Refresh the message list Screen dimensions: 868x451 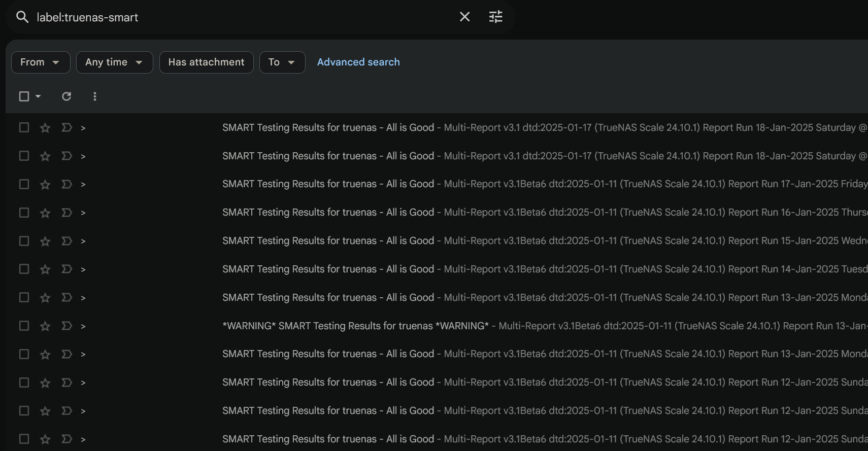pos(66,96)
